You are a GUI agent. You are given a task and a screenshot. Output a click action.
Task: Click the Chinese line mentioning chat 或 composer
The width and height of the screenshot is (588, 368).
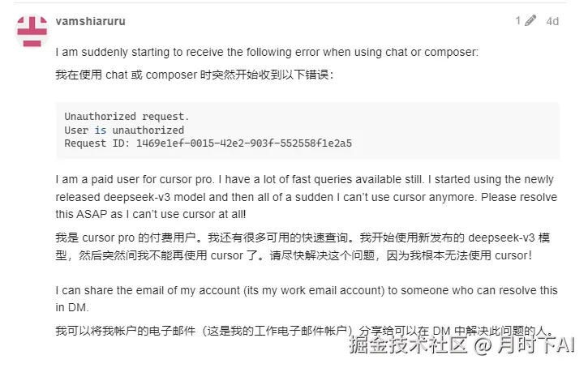pos(195,75)
